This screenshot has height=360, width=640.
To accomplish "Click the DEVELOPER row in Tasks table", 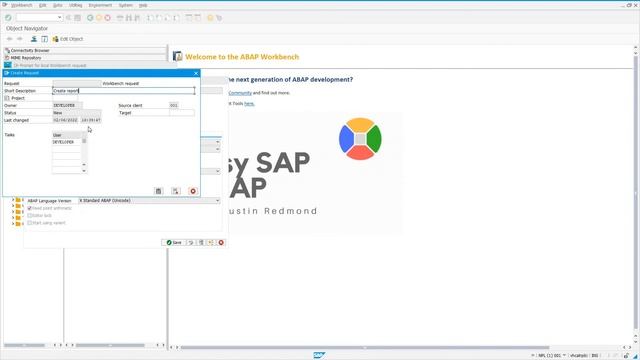I will pyautogui.click(x=67, y=142).
